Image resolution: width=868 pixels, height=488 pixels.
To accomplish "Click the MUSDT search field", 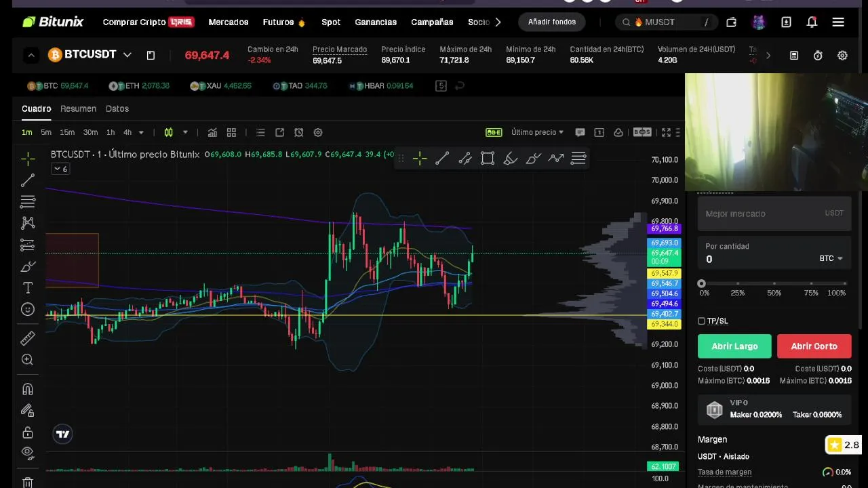I will click(665, 22).
